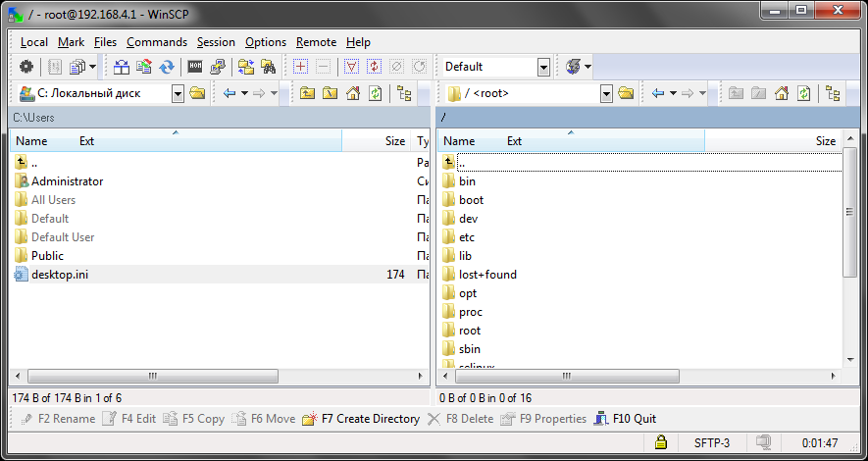Click F7 Create Directory button
The height and width of the screenshot is (461, 868).
click(361, 419)
